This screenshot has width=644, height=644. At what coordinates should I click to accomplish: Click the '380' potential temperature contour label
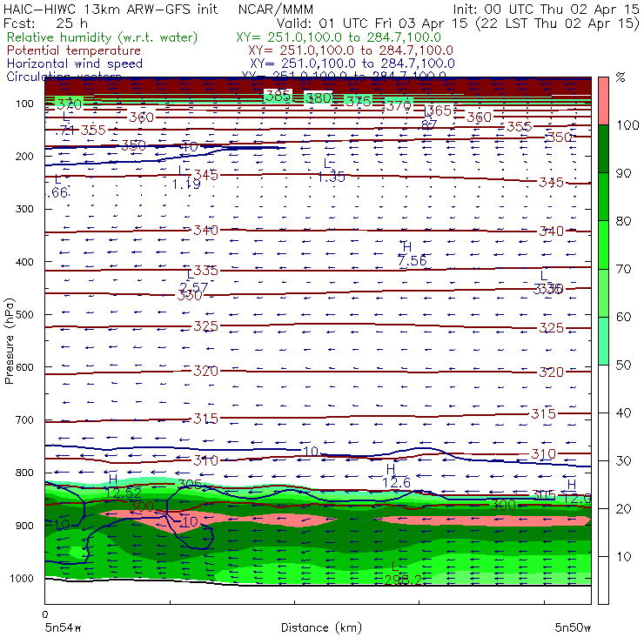pyautogui.click(x=319, y=98)
